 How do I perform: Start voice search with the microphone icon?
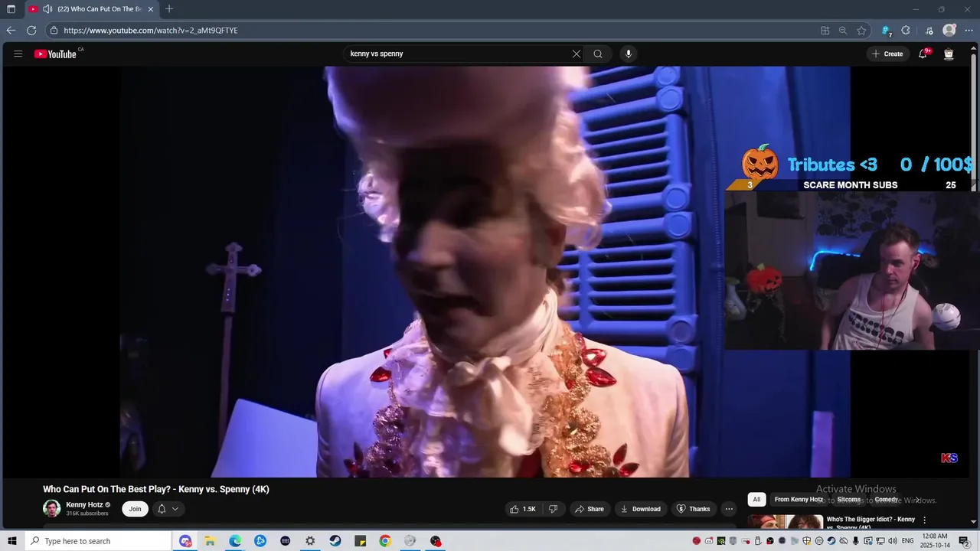(x=629, y=54)
